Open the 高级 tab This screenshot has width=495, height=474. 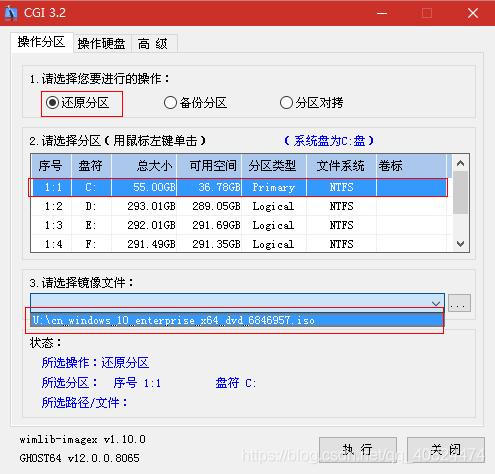click(153, 43)
